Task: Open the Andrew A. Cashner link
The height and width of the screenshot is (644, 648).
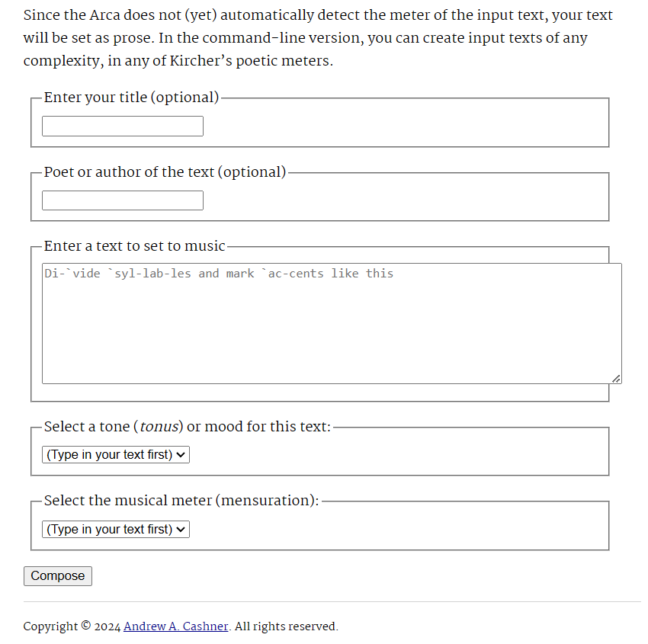Action: [175, 626]
